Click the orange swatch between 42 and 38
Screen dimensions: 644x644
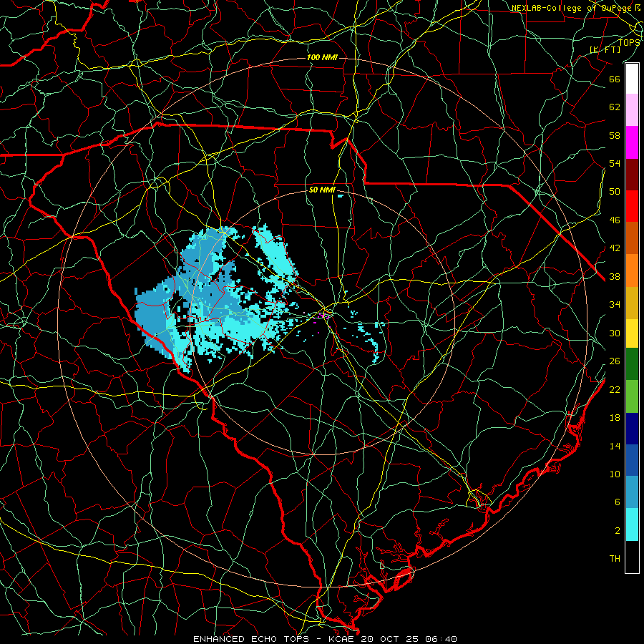pyautogui.click(x=632, y=270)
